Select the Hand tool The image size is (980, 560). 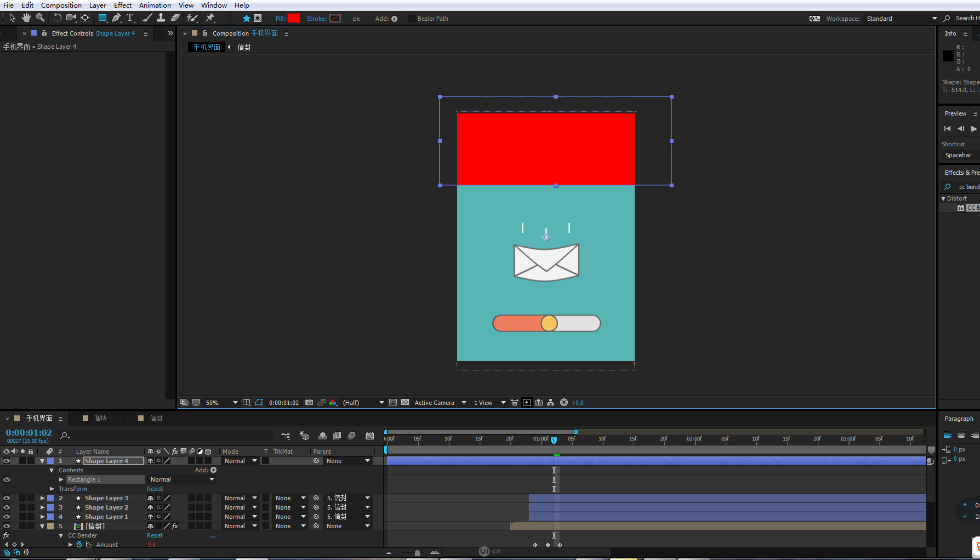[x=26, y=18]
